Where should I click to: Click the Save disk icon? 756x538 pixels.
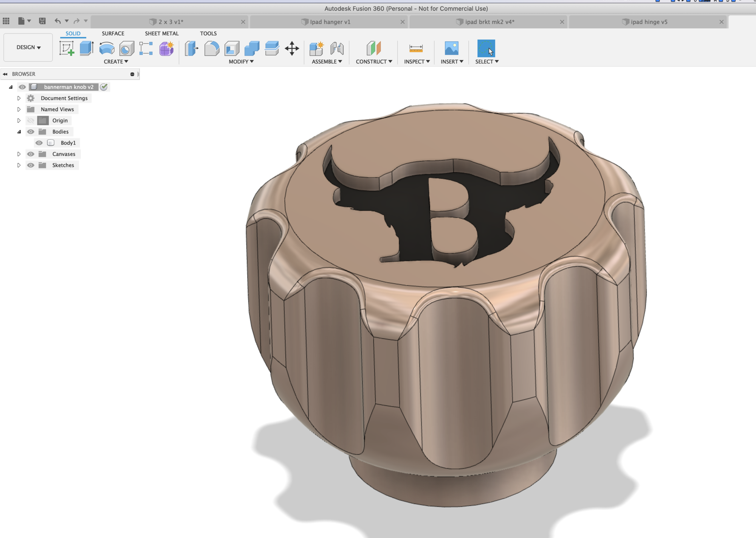point(42,21)
